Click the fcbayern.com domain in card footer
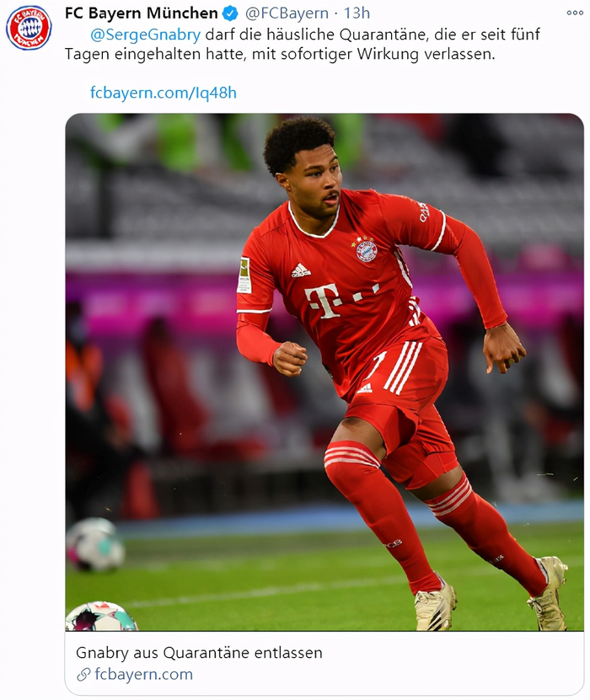Screen dimensions: 590x700 click(x=144, y=674)
